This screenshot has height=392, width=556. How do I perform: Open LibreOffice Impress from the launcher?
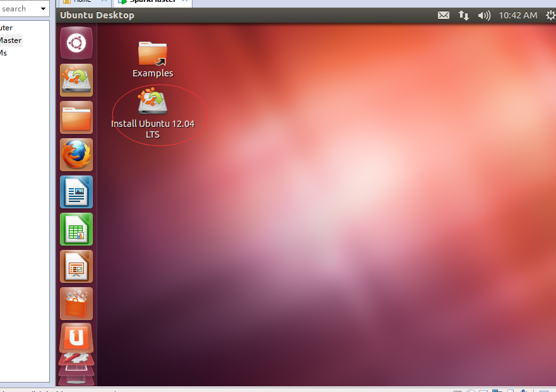point(76,266)
